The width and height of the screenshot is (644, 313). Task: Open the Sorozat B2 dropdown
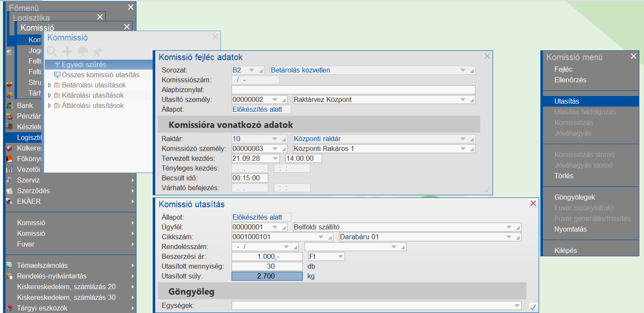coord(251,70)
